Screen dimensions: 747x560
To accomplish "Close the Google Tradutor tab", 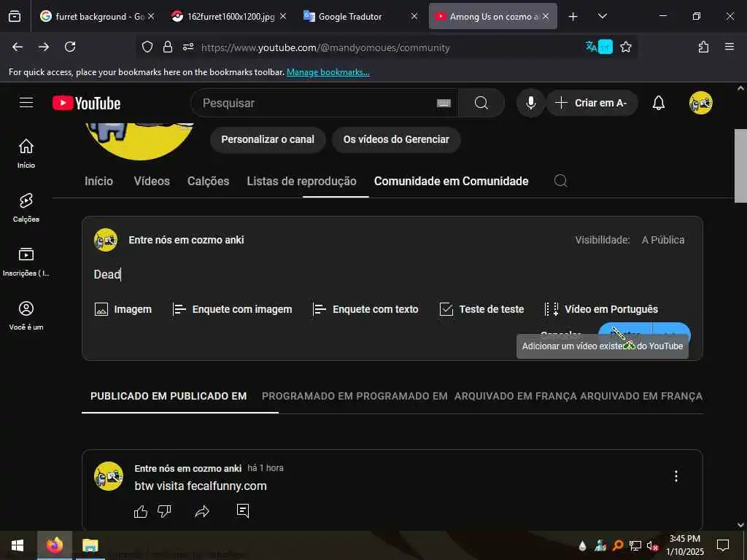I will pyautogui.click(x=414, y=16).
